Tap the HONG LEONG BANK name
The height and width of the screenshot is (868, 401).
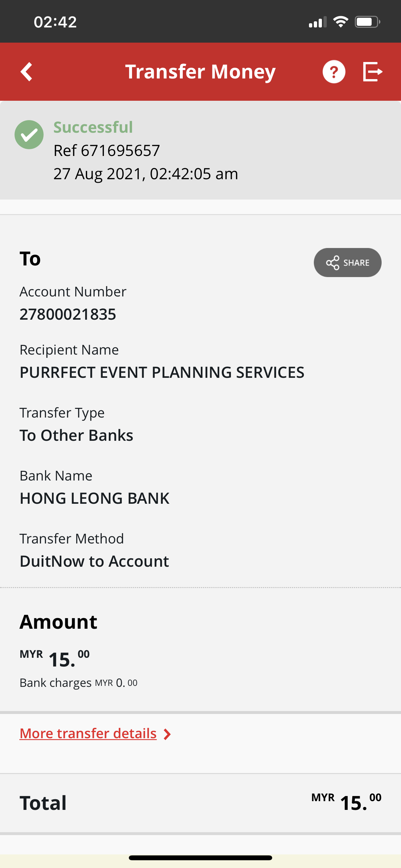[94, 498]
